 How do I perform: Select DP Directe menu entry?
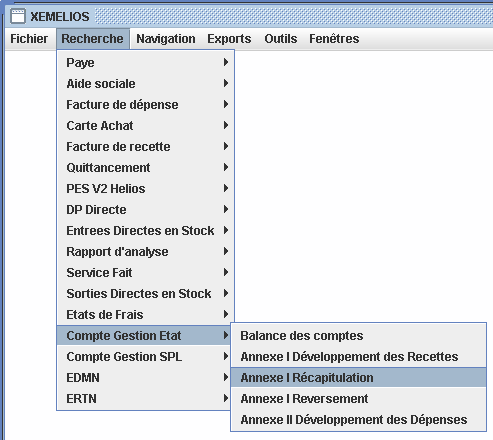(x=146, y=210)
